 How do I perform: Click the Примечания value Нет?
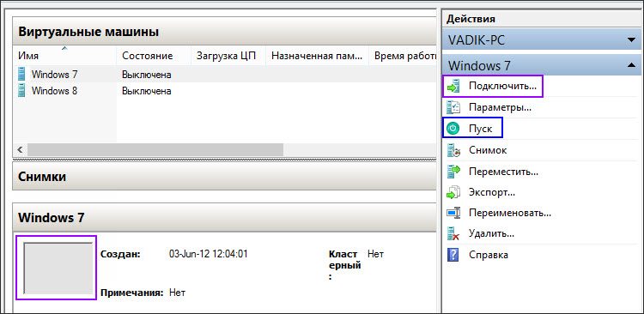click(178, 293)
